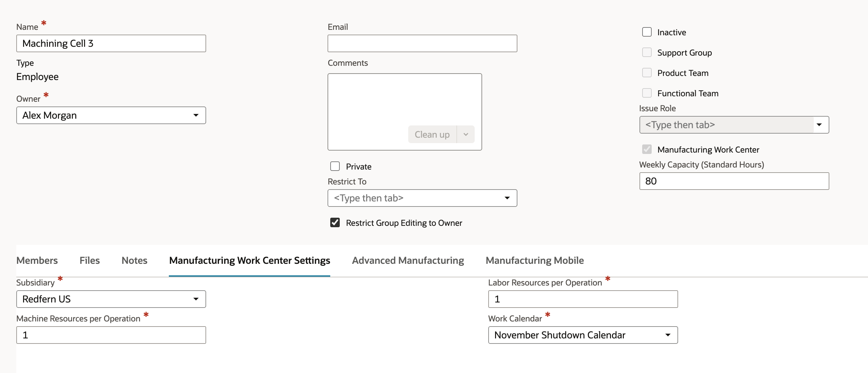868x373 pixels.
Task: Mark the group as Private
Action: (335, 166)
